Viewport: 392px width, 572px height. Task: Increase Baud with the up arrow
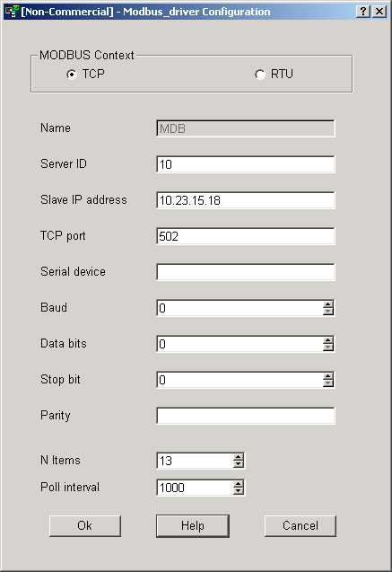[328, 304]
